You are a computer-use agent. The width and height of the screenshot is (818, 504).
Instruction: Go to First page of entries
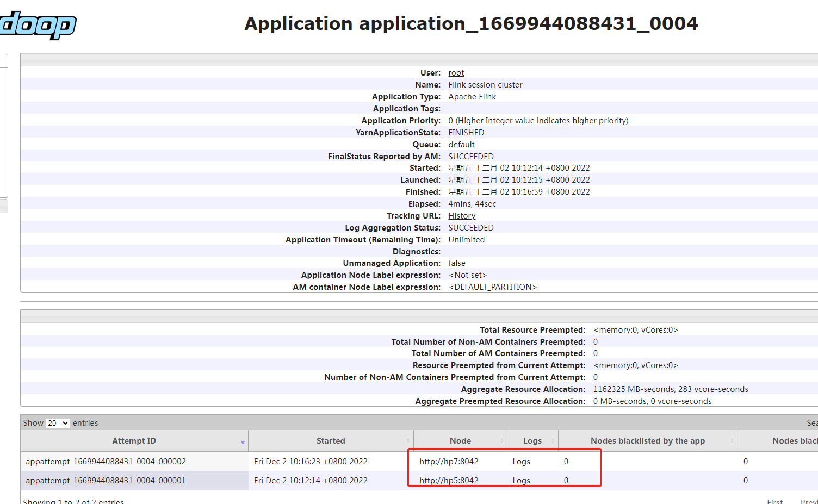coord(774,501)
